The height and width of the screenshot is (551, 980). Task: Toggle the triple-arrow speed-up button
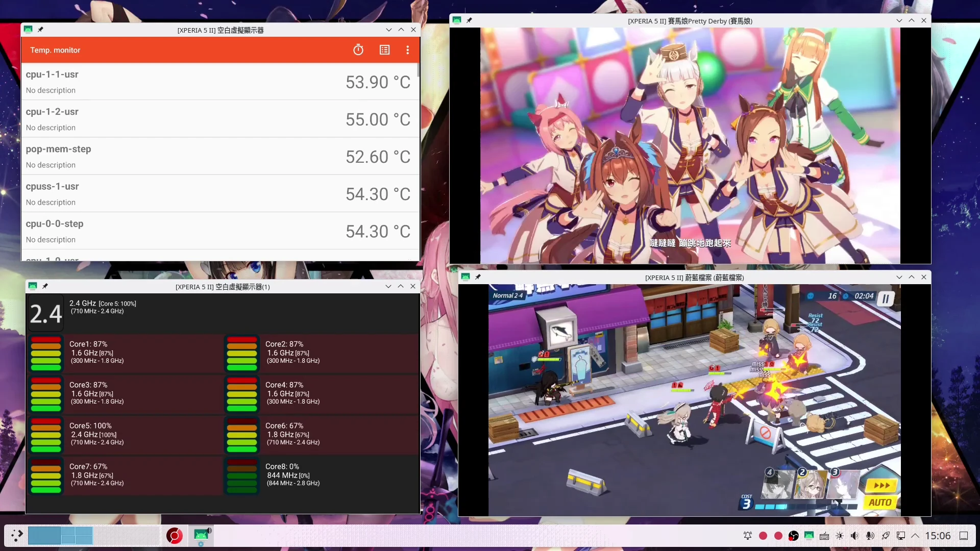(881, 485)
